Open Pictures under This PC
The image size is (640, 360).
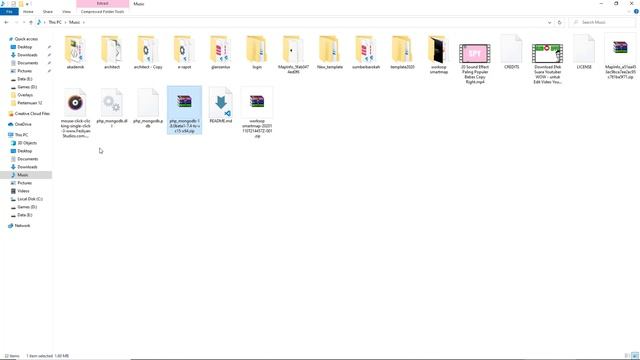[x=24, y=183]
